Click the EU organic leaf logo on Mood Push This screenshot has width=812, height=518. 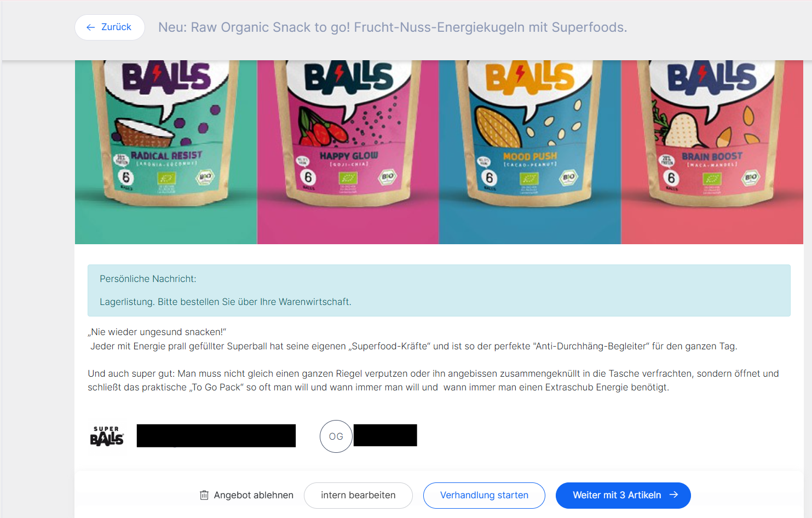(529, 178)
